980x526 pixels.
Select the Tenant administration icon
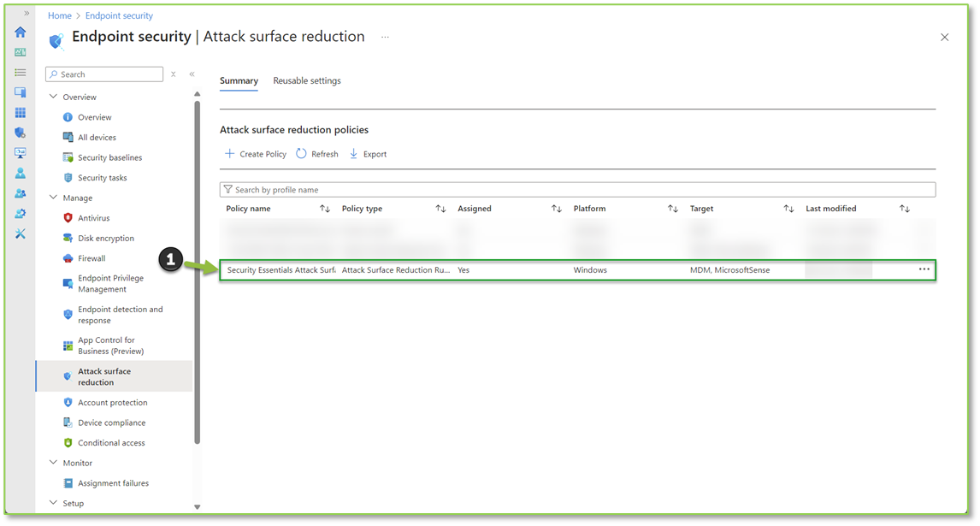point(20,213)
